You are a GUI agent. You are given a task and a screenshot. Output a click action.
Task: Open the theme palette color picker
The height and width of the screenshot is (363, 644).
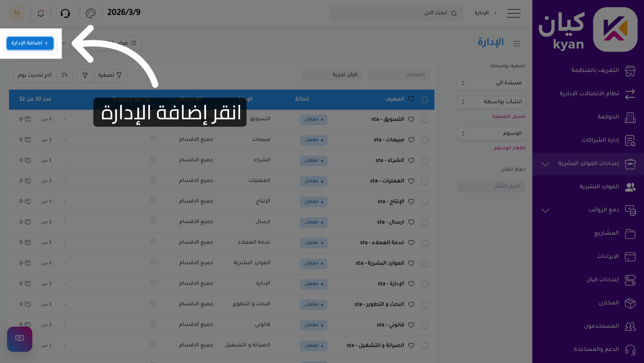coord(90,13)
